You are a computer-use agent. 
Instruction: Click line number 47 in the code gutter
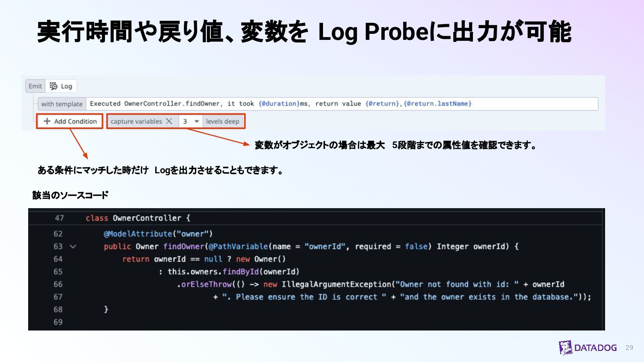point(59,218)
